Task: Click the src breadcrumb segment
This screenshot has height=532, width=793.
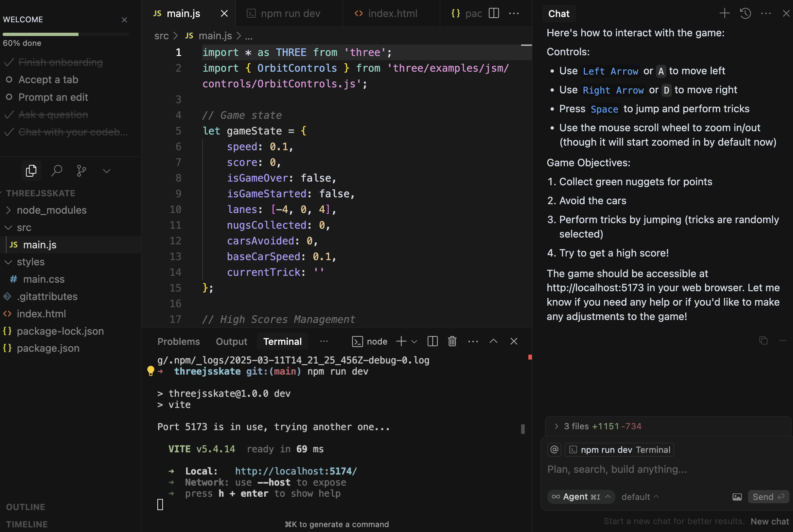Action: (x=162, y=36)
